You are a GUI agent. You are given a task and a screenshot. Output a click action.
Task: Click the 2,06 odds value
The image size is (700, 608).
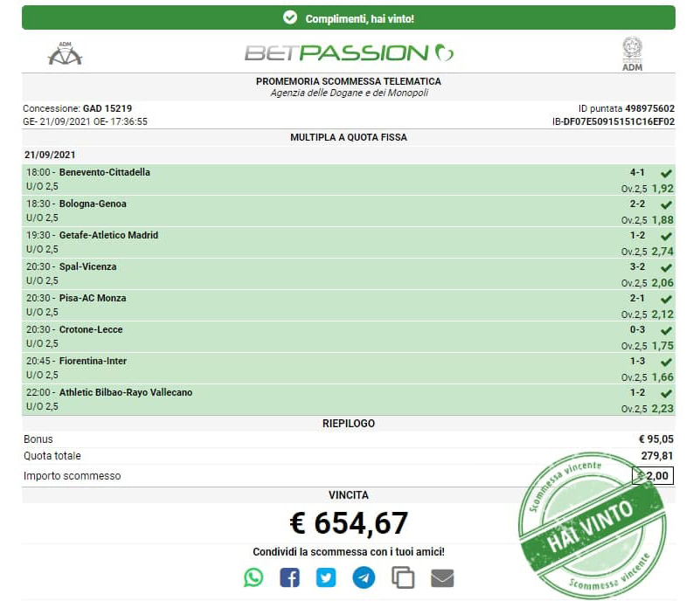tap(662, 283)
